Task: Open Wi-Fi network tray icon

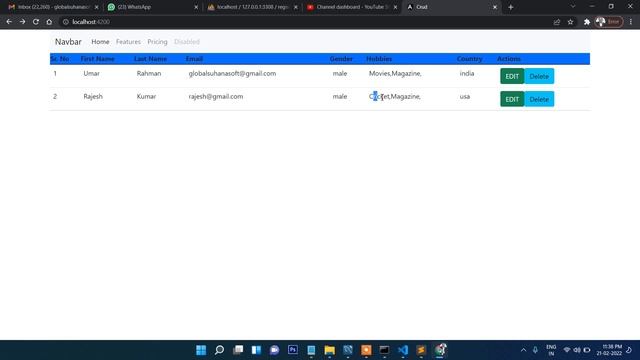Action: pos(567,350)
